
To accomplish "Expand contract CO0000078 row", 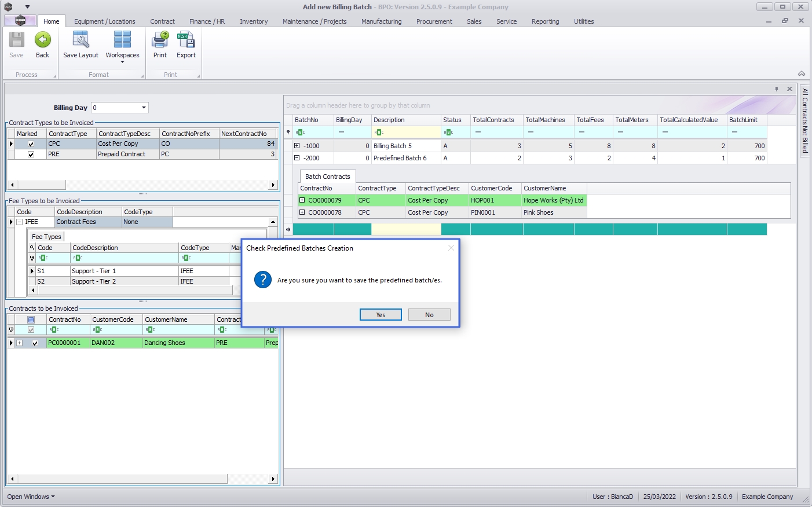I will click(302, 212).
